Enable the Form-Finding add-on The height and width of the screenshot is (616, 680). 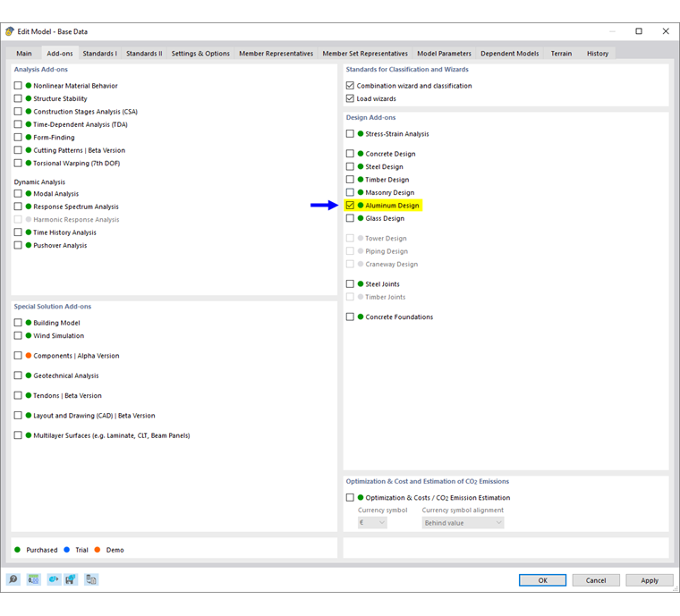click(x=18, y=138)
